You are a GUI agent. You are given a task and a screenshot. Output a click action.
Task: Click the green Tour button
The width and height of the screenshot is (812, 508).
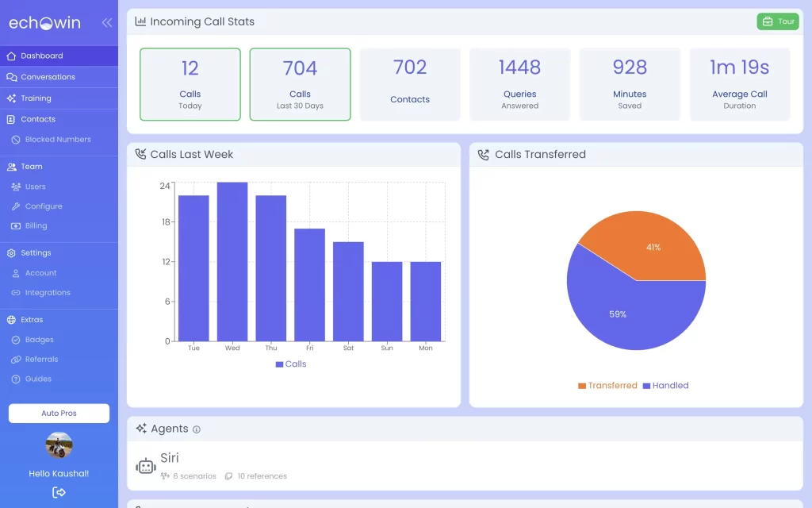(777, 21)
